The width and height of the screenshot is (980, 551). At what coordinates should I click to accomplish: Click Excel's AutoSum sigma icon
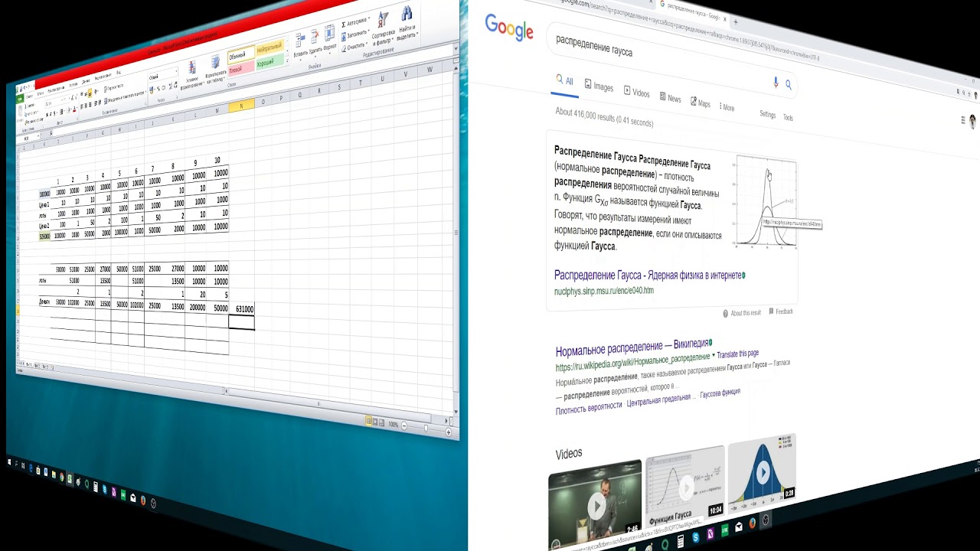(343, 24)
